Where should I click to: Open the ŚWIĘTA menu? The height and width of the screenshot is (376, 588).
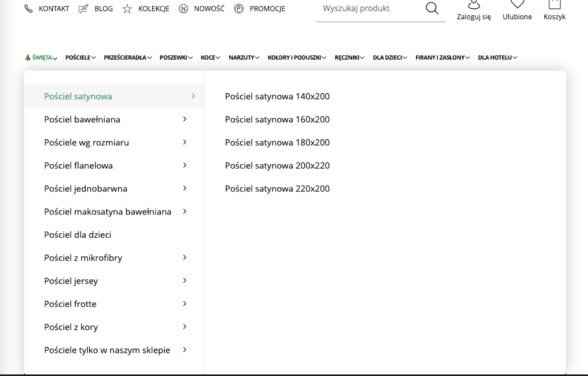coord(41,57)
